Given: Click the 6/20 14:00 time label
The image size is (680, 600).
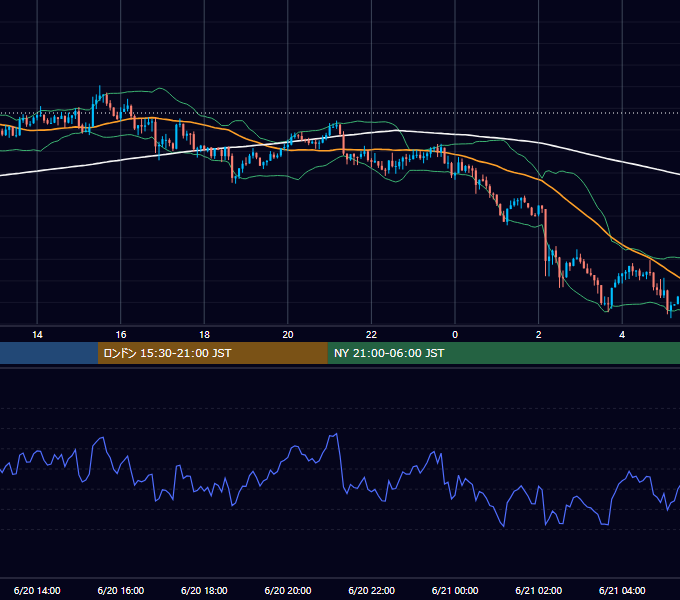Looking at the screenshot, I should [x=37, y=590].
